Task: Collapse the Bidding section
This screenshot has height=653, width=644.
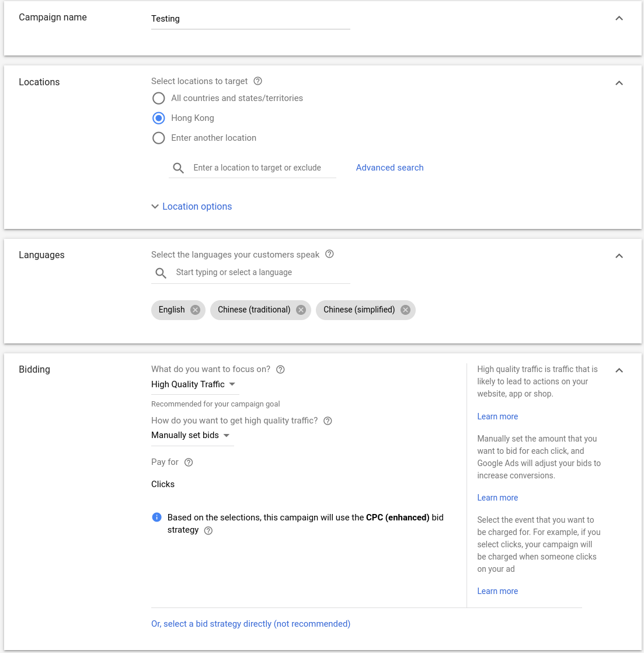Action: tap(619, 370)
